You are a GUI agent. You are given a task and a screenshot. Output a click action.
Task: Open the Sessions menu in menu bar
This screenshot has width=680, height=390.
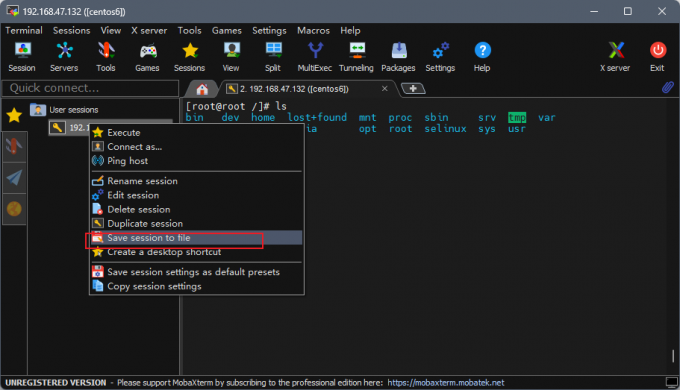[x=72, y=30]
